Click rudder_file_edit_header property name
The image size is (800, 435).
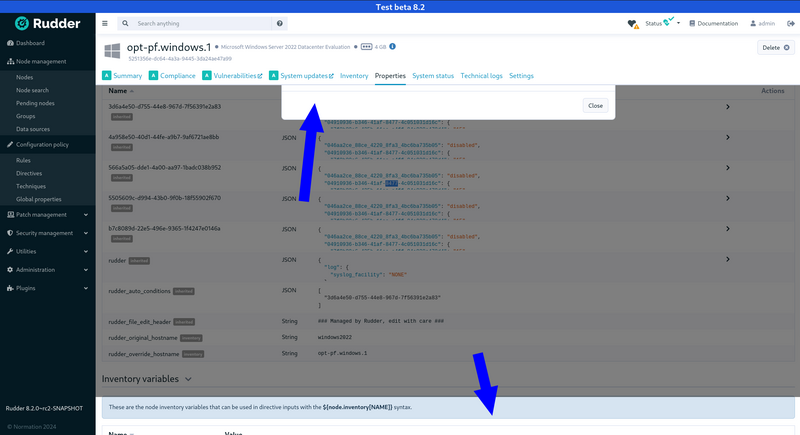point(139,322)
